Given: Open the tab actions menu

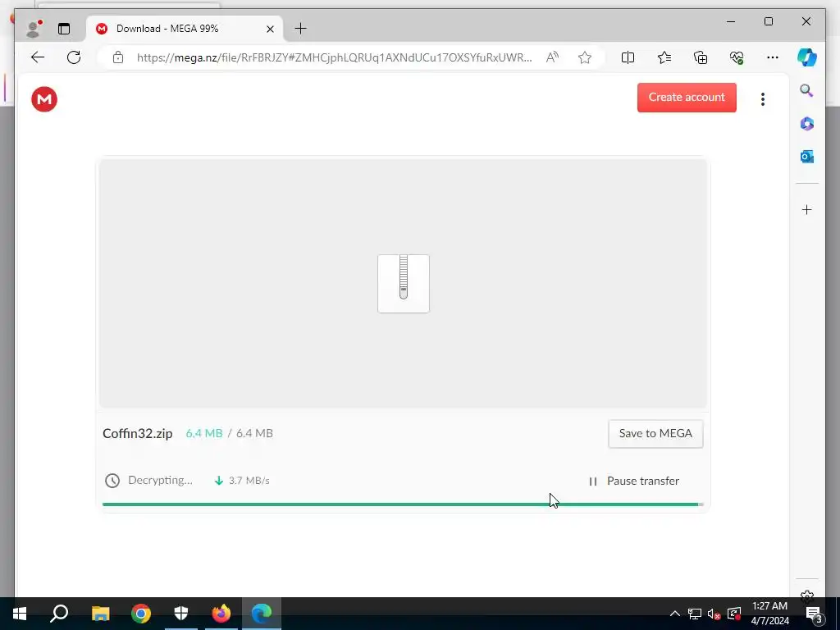Looking at the screenshot, I should pos(64,29).
